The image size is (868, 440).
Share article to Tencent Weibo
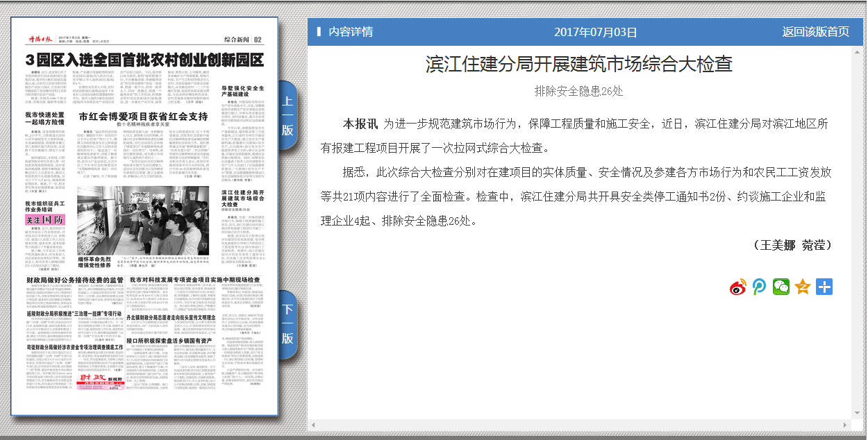tap(759, 287)
